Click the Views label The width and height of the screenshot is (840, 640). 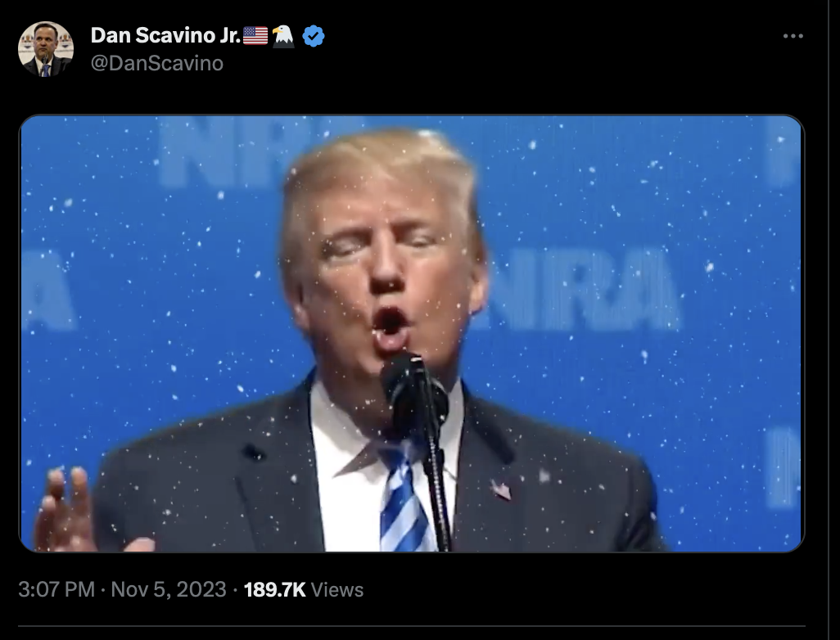tap(337, 589)
